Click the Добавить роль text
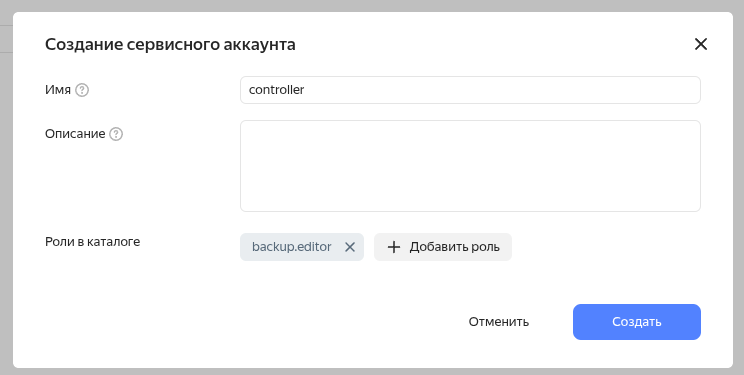Viewport: 744px width, 375px height. click(x=455, y=247)
